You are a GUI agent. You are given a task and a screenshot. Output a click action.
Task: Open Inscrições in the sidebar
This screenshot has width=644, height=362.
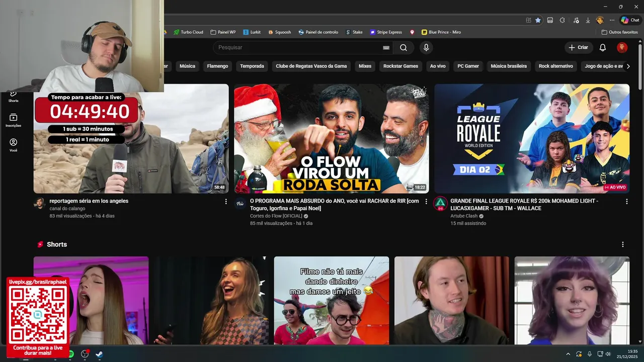pyautogui.click(x=14, y=120)
